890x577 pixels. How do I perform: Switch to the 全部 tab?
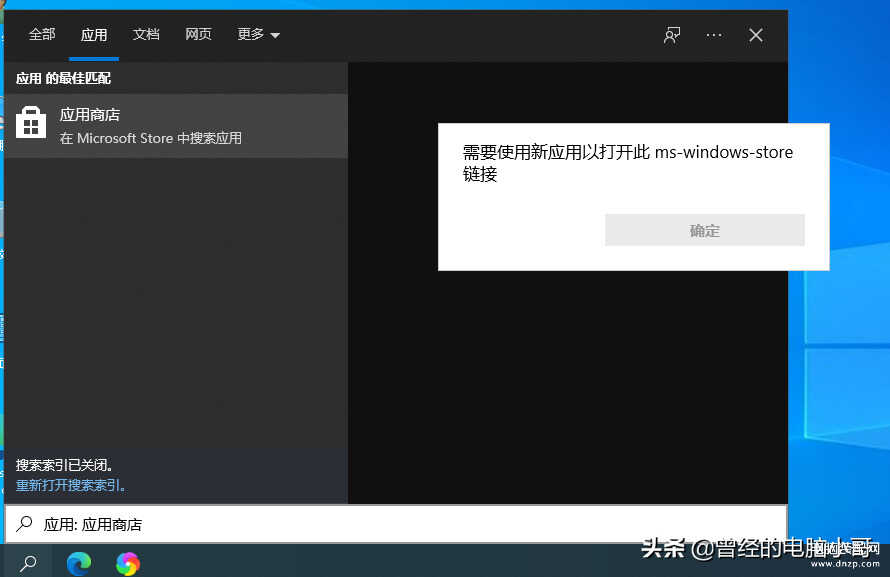(42, 35)
